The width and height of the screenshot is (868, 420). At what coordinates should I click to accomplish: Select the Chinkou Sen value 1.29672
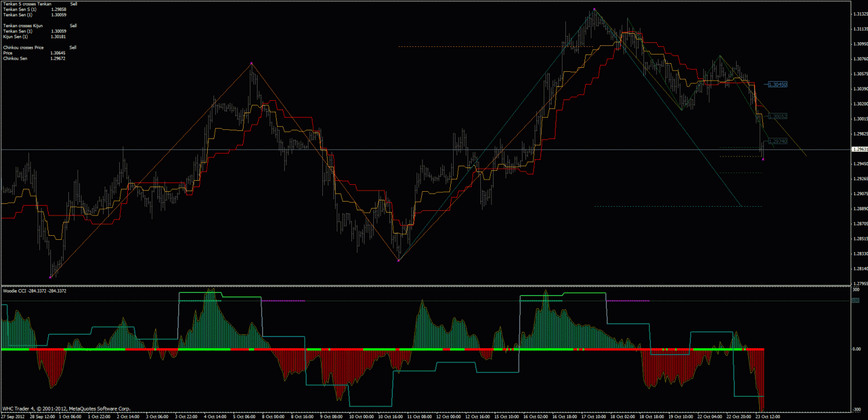(58, 58)
